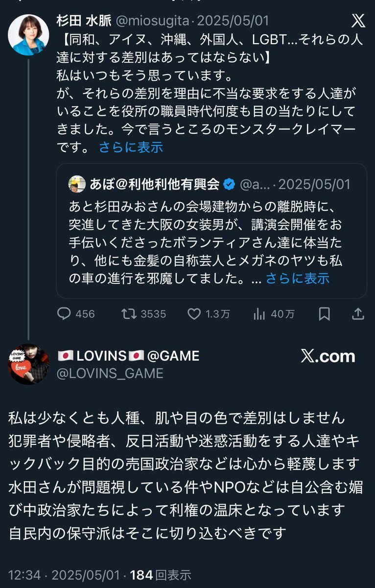
Task: Open 杉田 水脈 profile avatar
Action: tap(28, 35)
